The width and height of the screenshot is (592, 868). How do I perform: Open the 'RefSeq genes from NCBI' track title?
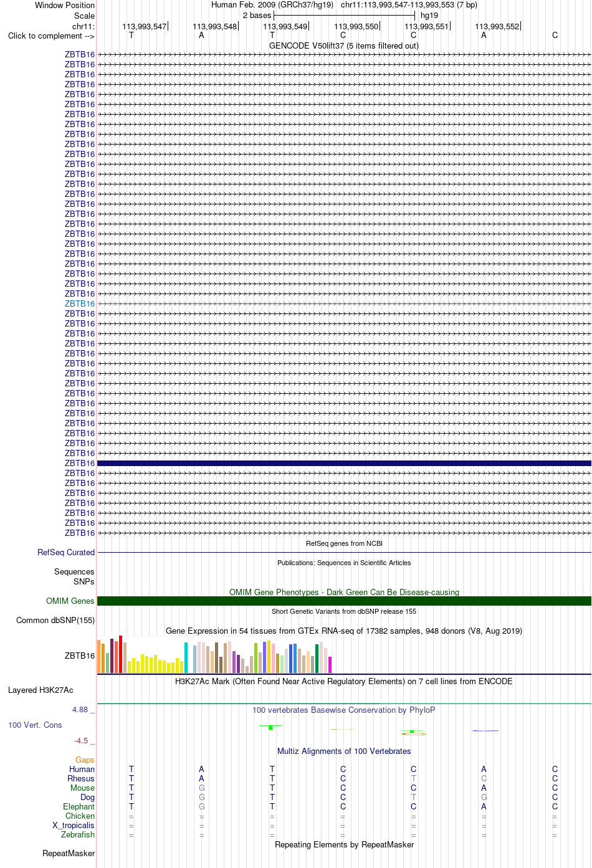click(x=344, y=543)
